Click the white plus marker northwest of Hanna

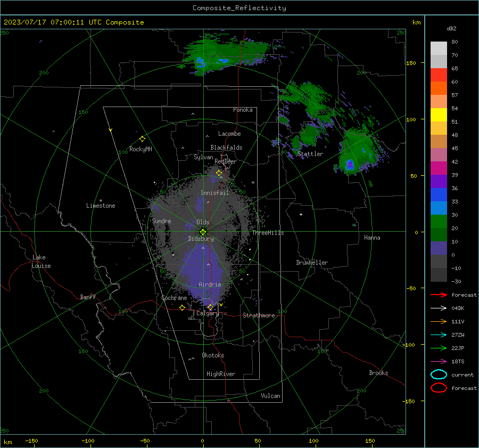coord(301,214)
